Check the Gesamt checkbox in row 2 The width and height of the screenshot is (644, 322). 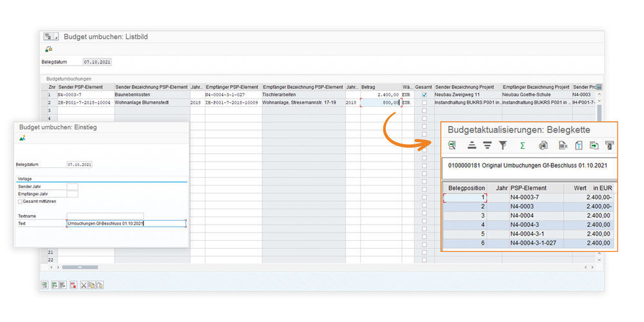coord(424,102)
